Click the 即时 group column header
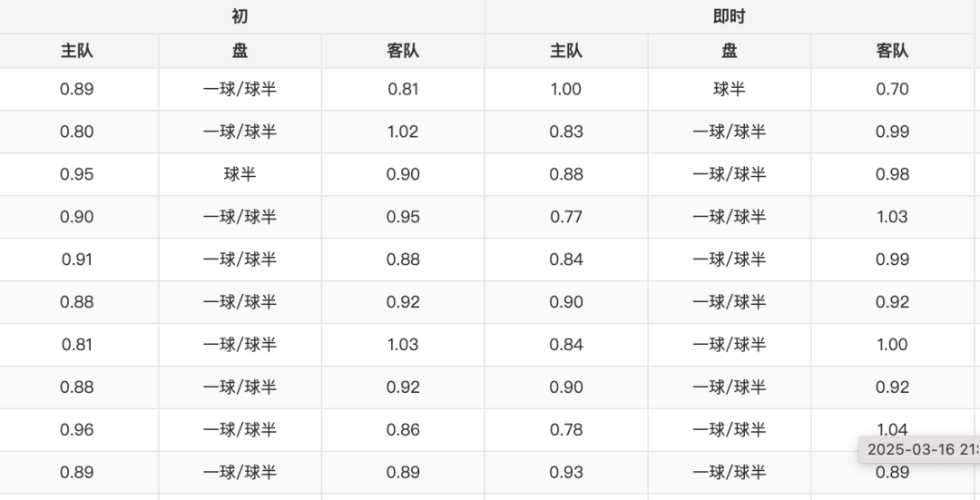Image resolution: width=980 pixels, height=500 pixels. tap(729, 16)
